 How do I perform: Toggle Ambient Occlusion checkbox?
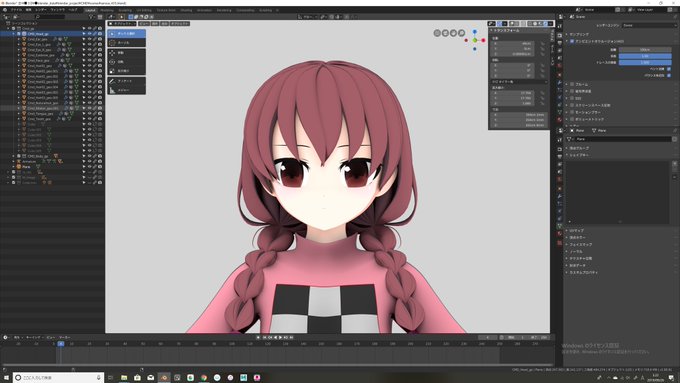click(x=572, y=41)
